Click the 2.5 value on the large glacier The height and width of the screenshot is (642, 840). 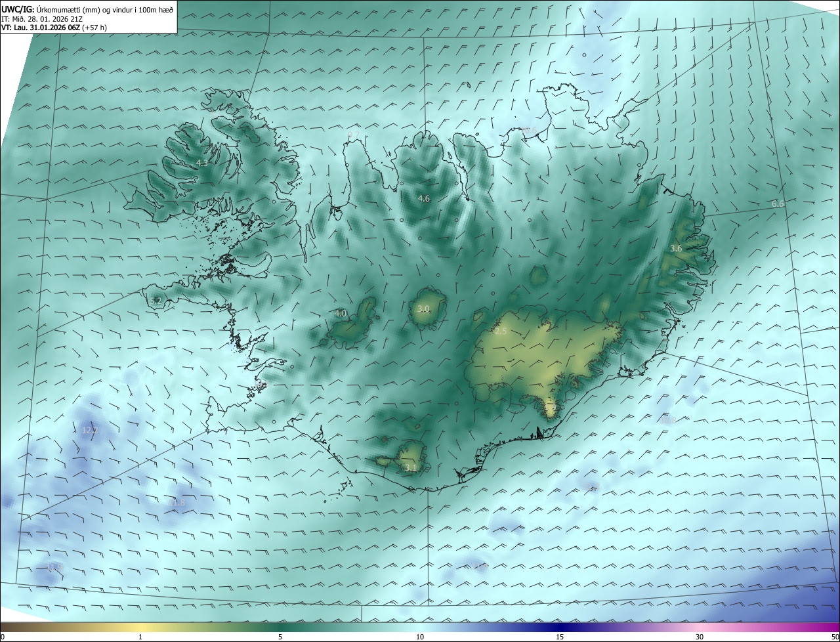(x=501, y=332)
